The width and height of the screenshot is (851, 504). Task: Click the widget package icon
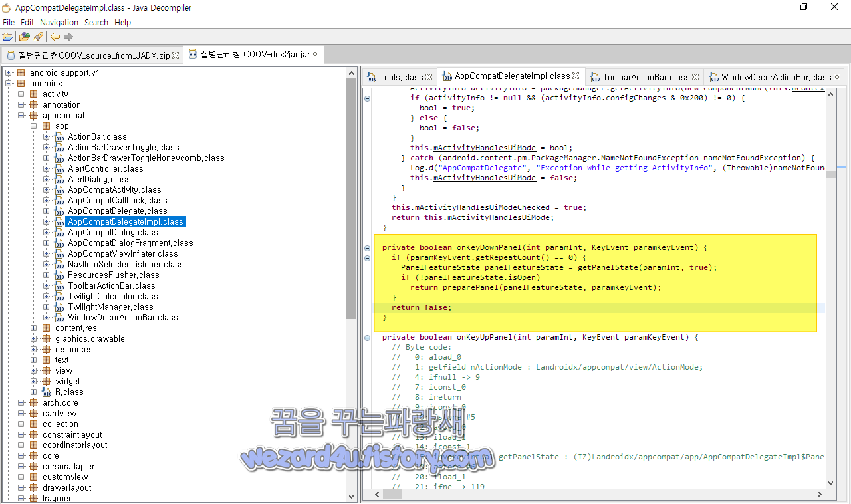[47, 381]
